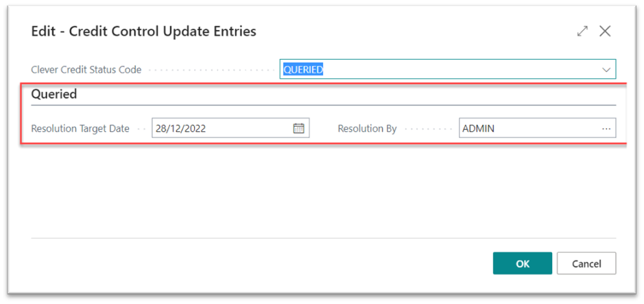Open the Resolution By lookup ellipsis

point(606,128)
